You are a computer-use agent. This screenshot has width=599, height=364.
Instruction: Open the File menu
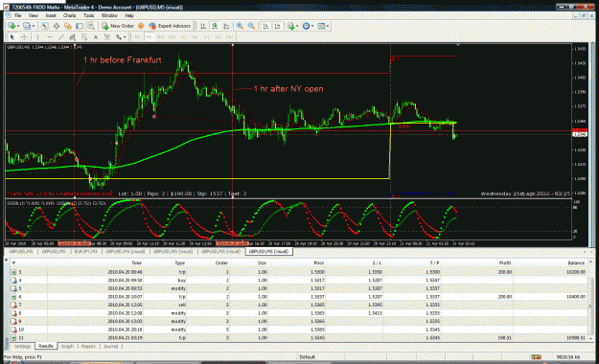[18, 15]
